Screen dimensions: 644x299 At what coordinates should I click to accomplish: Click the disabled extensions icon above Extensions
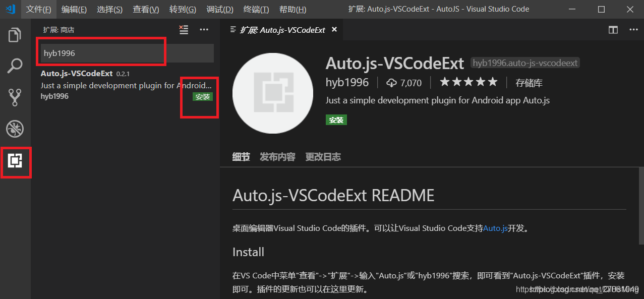(14, 129)
